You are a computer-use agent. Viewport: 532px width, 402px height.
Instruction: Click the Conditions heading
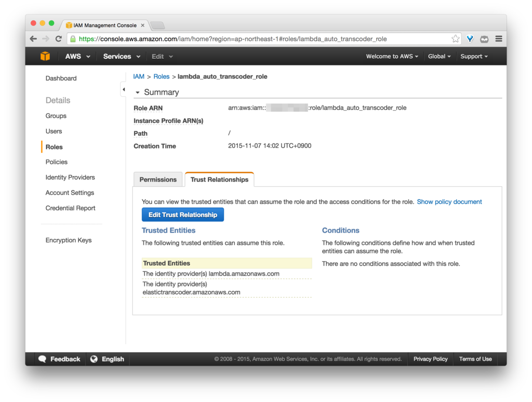pos(340,230)
